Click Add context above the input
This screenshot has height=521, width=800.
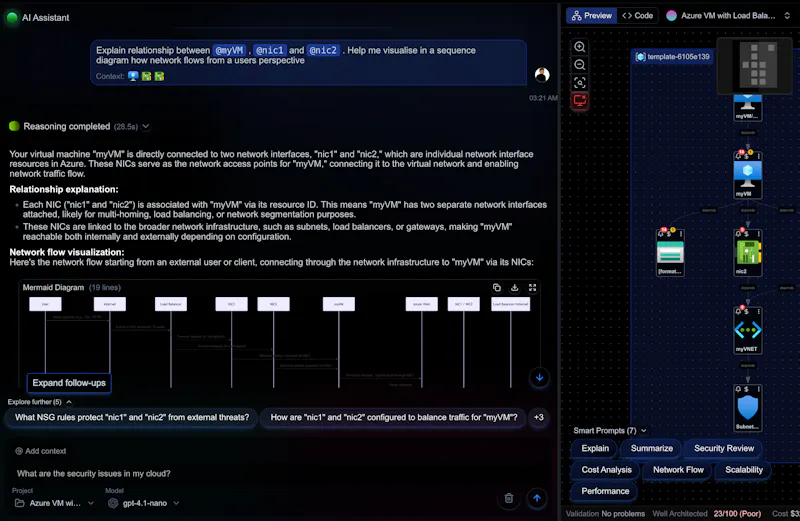pyautogui.click(x=41, y=451)
